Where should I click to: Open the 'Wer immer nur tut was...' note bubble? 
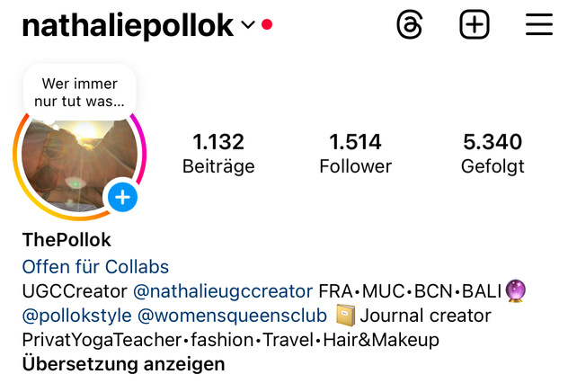pos(79,93)
